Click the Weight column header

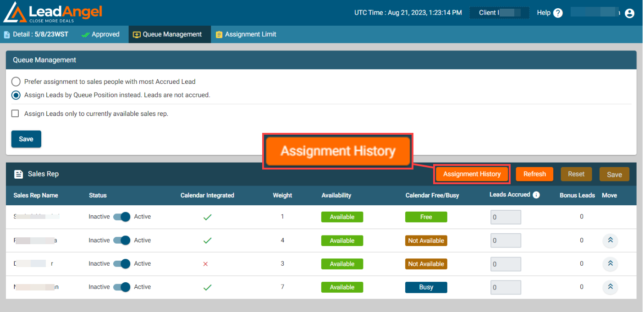click(x=282, y=195)
